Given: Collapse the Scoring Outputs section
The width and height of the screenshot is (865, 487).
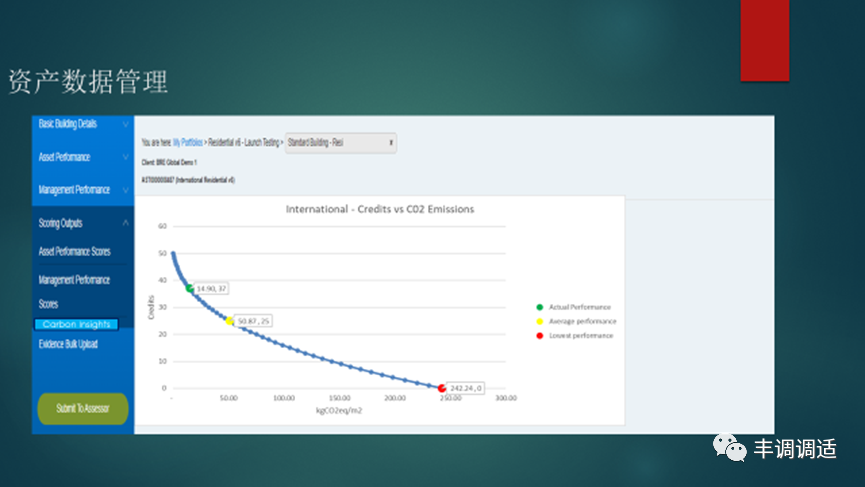Looking at the screenshot, I should click(x=124, y=223).
